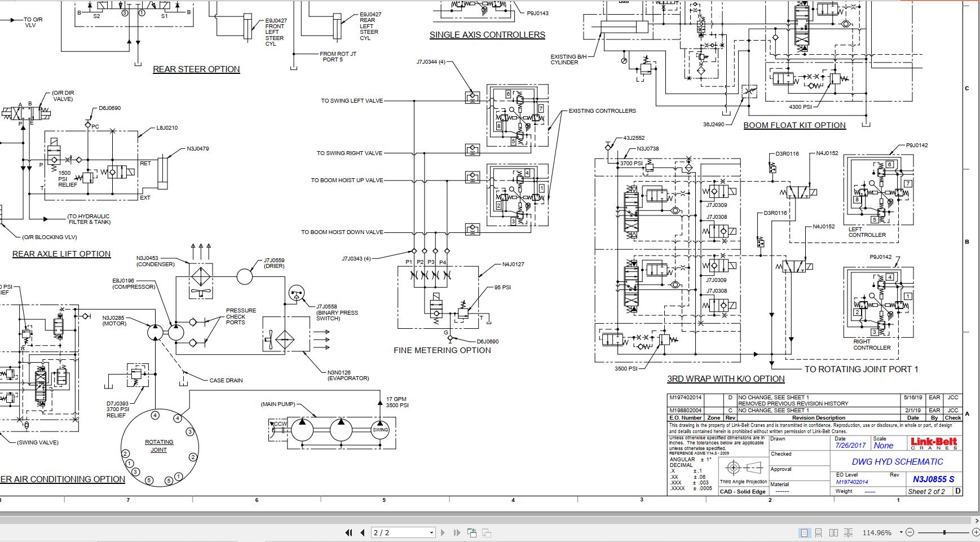Viewport: 980px width, 542px height.
Task: Advance to the next page
Action: click(443, 532)
